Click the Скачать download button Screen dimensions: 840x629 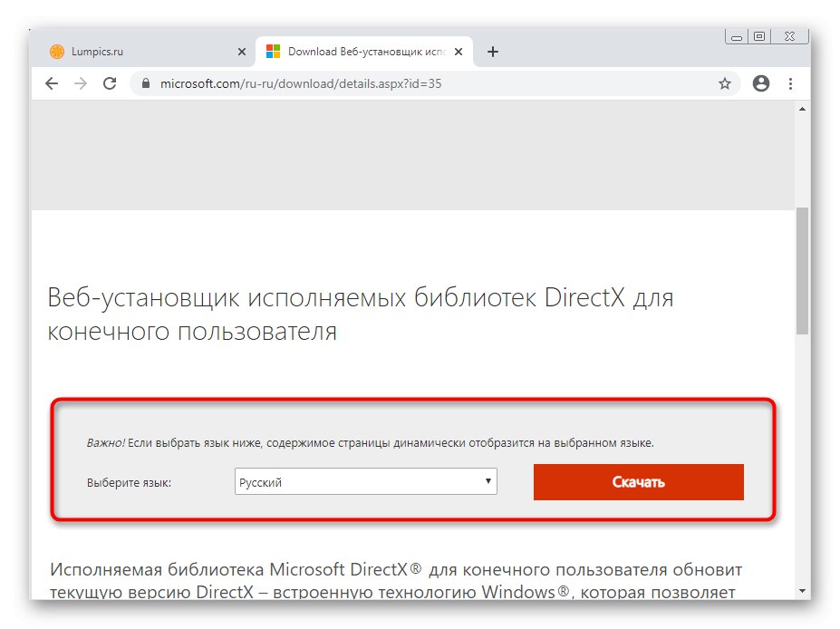click(638, 481)
